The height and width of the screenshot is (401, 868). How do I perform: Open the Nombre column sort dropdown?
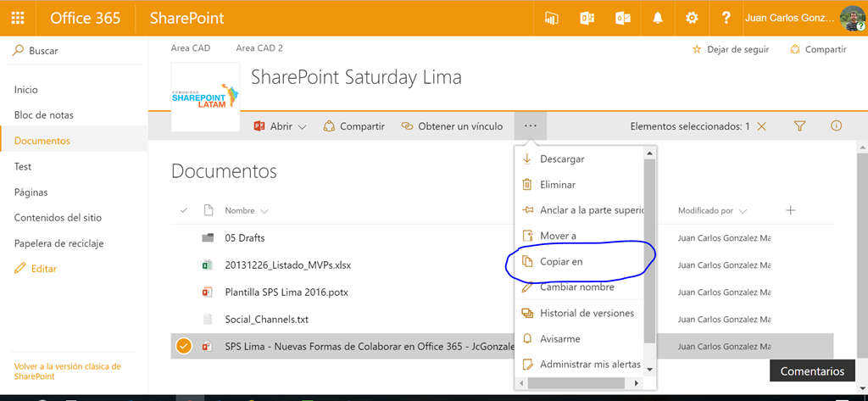tap(264, 211)
